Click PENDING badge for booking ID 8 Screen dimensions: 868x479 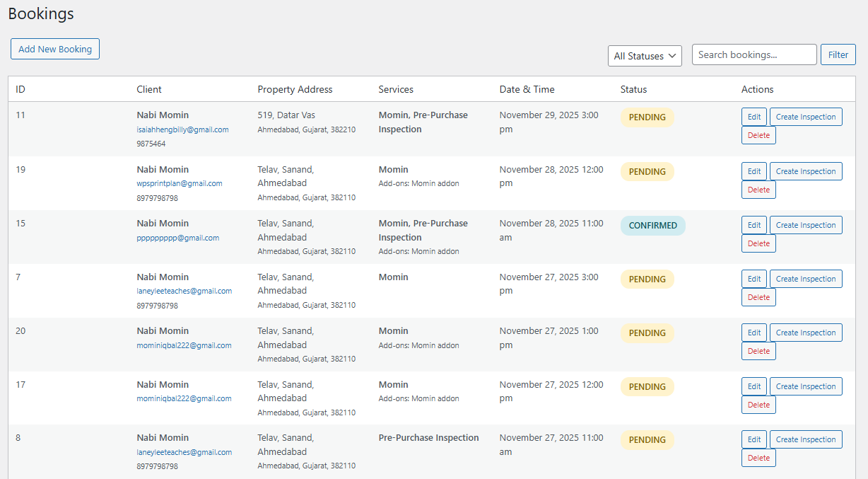[647, 440]
